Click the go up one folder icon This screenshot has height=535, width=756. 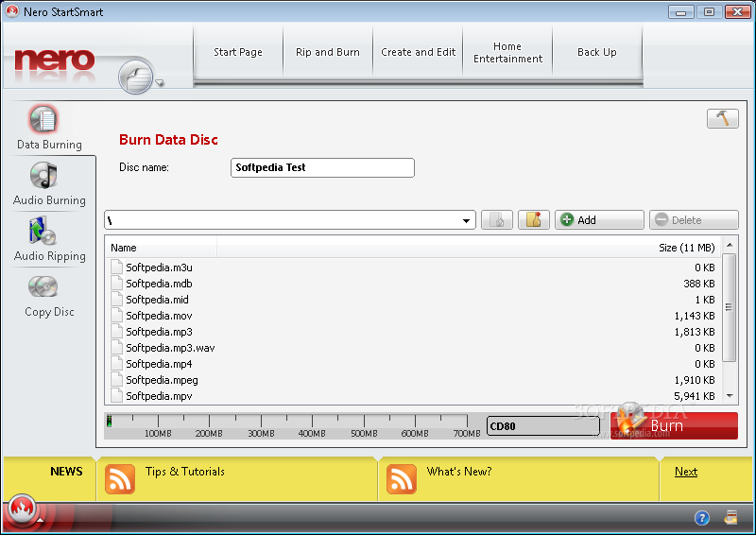coord(497,220)
